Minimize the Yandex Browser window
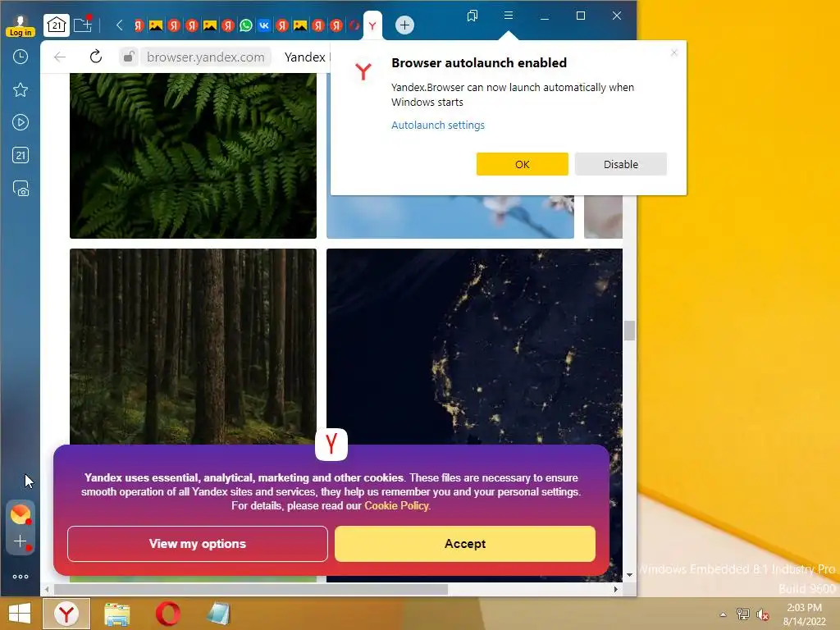The height and width of the screenshot is (630, 840). pos(545,16)
